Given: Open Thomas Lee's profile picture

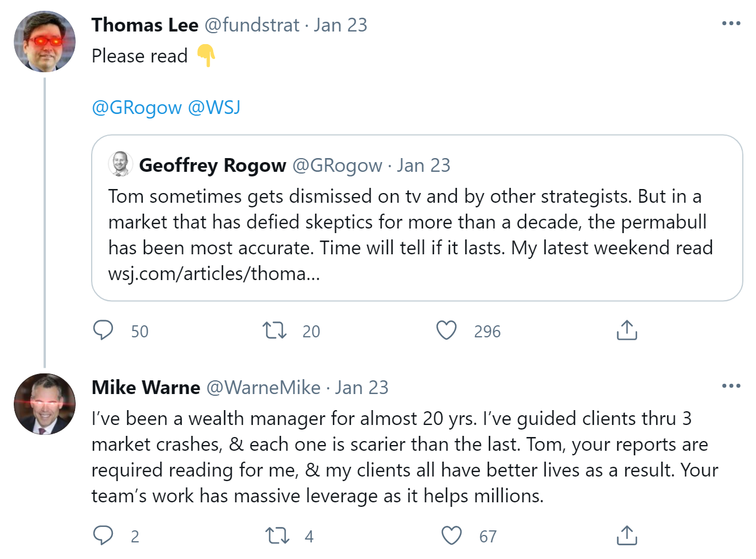Looking at the screenshot, I should point(45,41).
